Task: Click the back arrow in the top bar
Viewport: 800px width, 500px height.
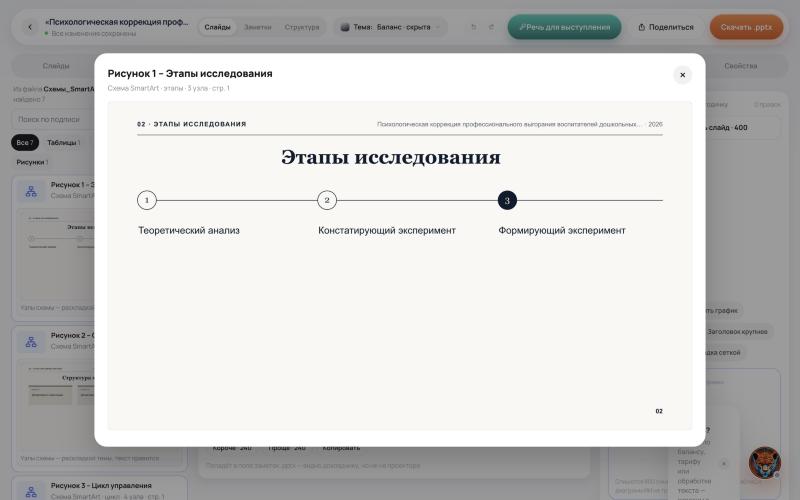Action: coord(30,27)
